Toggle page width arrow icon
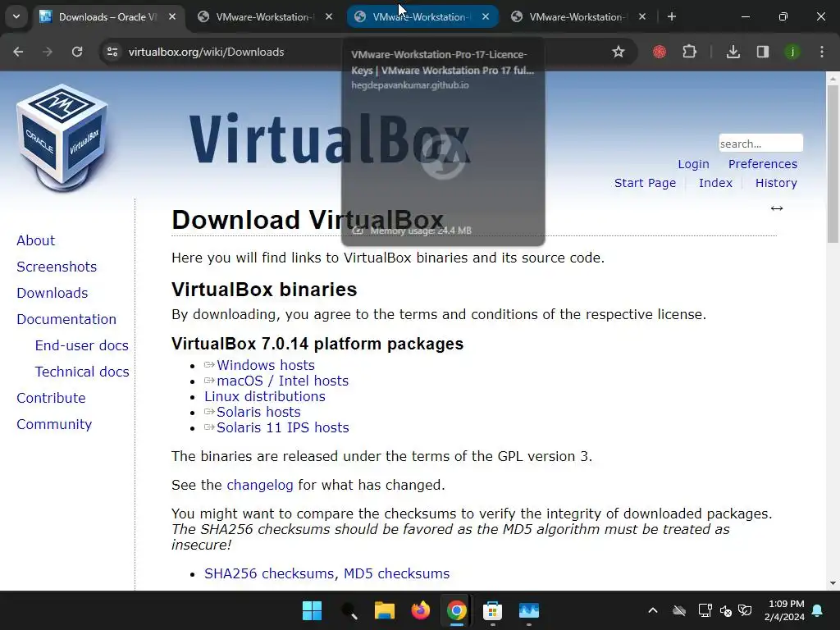Image resolution: width=840 pixels, height=630 pixels. pos(777,208)
